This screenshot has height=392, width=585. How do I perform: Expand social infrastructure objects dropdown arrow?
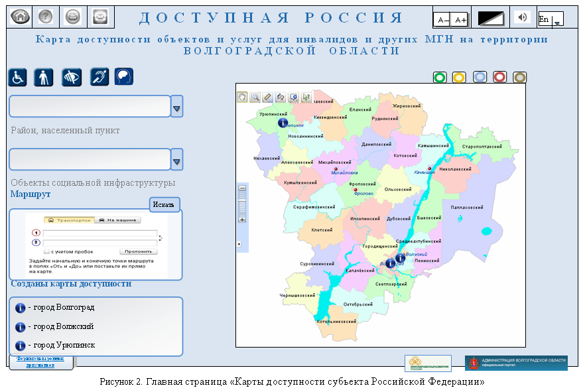click(177, 160)
